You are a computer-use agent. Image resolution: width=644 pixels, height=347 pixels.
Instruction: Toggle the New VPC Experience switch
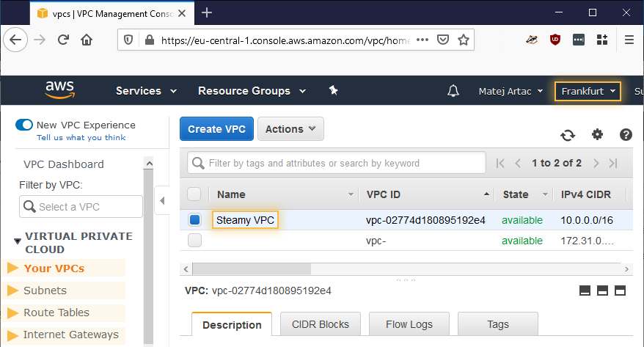[23, 125]
